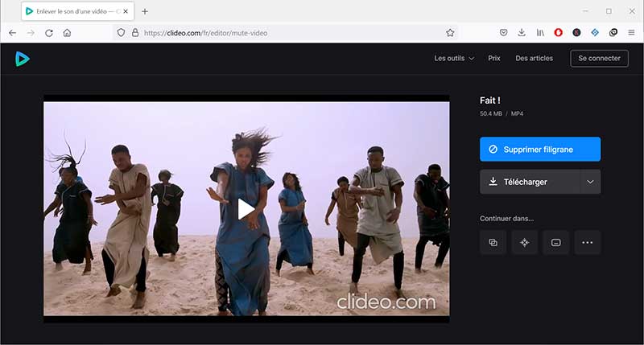The height and width of the screenshot is (345, 644).
Task: Click the Supprimer filigrane button
Action: pos(539,150)
